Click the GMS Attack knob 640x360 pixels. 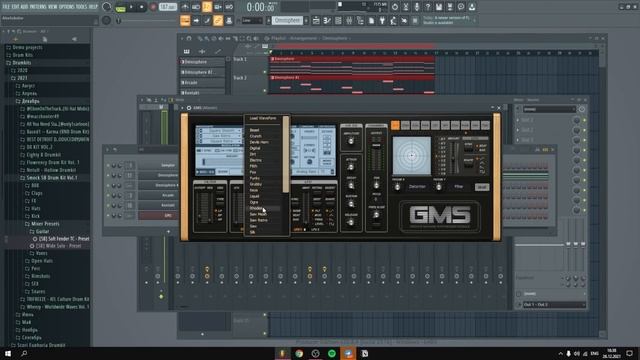pos(351,167)
